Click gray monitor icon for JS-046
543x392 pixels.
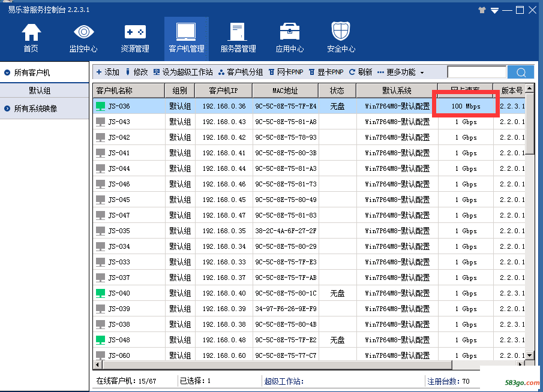tap(100, 184)
